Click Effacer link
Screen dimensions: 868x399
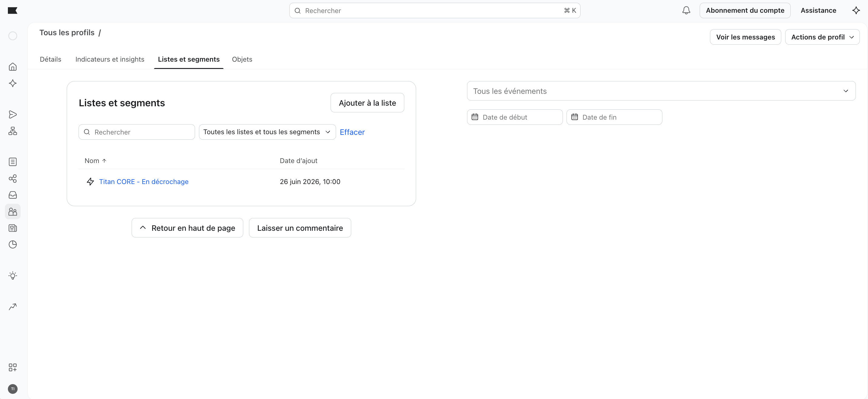click(x=352, y=132)
